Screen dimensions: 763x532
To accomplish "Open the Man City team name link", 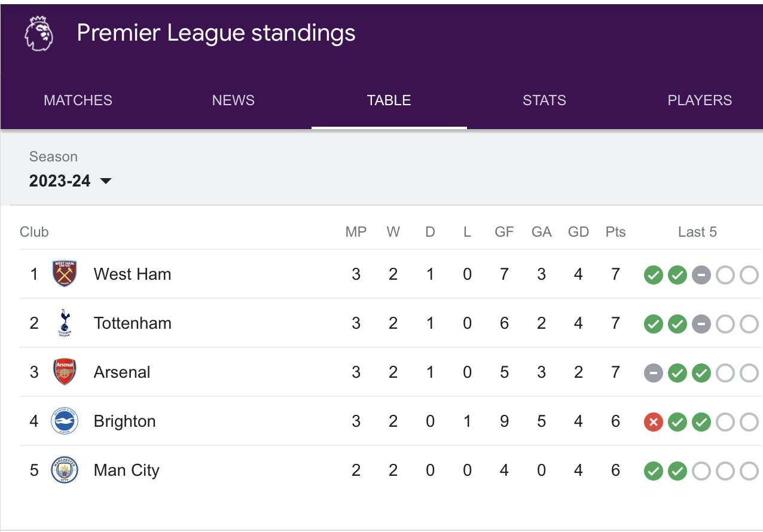I will pyautogui.click(x=127, y=470).
